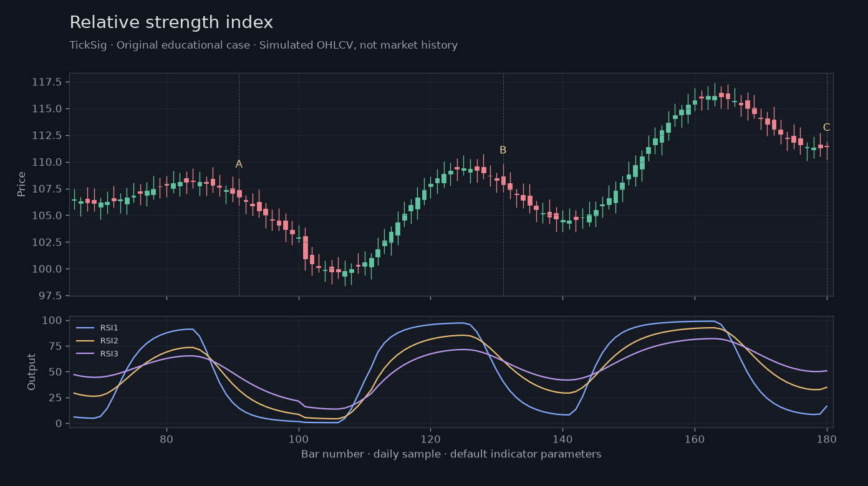Select the TickSig subtitle line under the title
This screenshot has height=486, width=868.
click(263, 45)
